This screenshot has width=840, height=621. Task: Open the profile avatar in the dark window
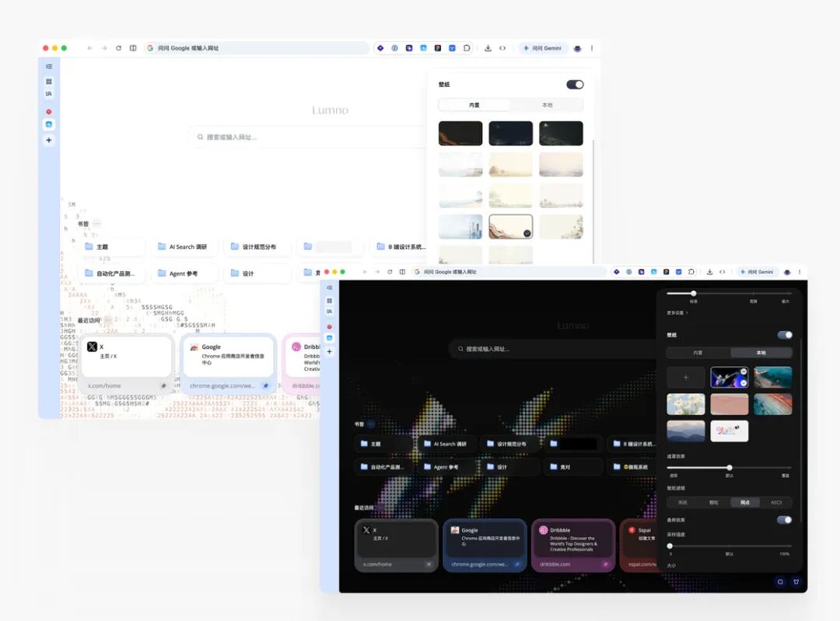(x=787, y=272)
